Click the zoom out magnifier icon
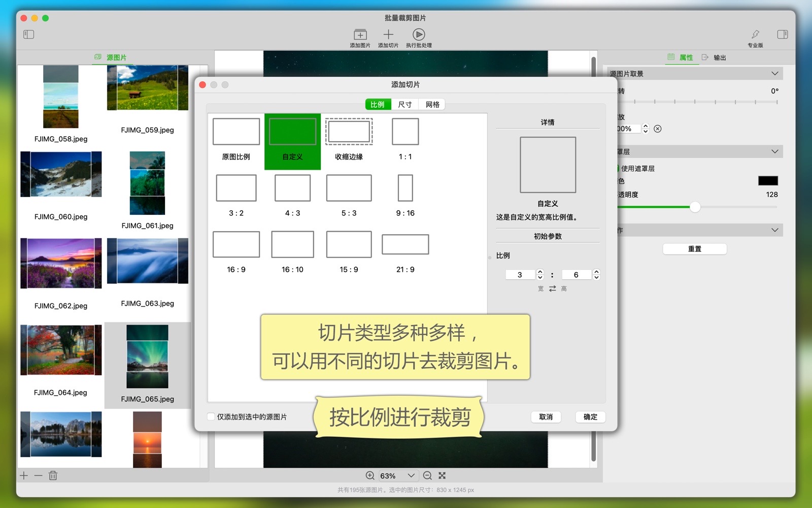This screenshot has height=508, width=812. coord(427,475)
